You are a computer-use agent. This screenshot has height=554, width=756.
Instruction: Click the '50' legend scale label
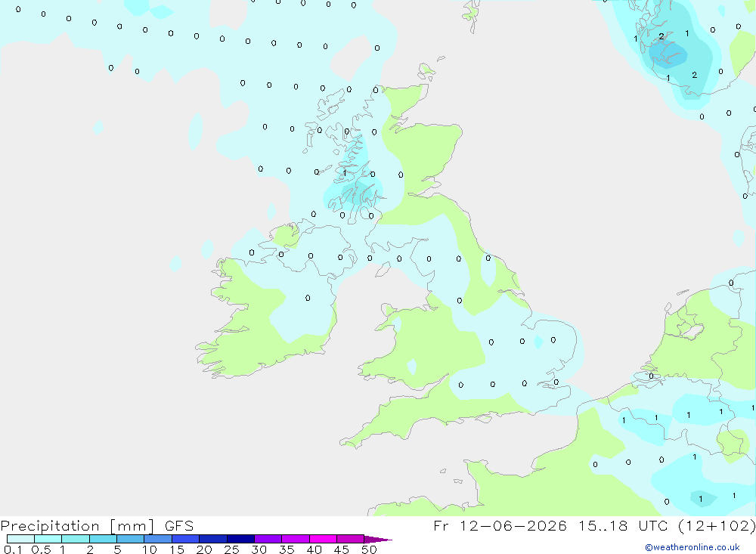tap(369, 549)
